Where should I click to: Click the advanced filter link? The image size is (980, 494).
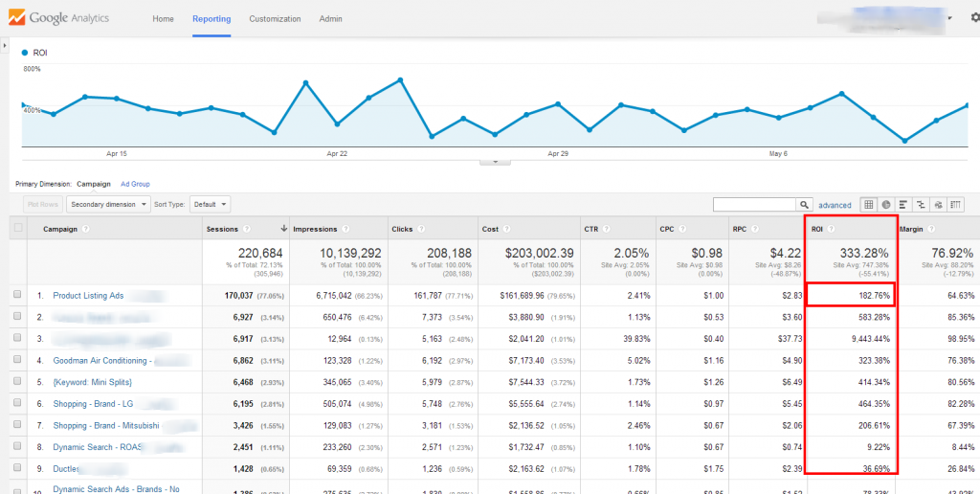(835, 205)
